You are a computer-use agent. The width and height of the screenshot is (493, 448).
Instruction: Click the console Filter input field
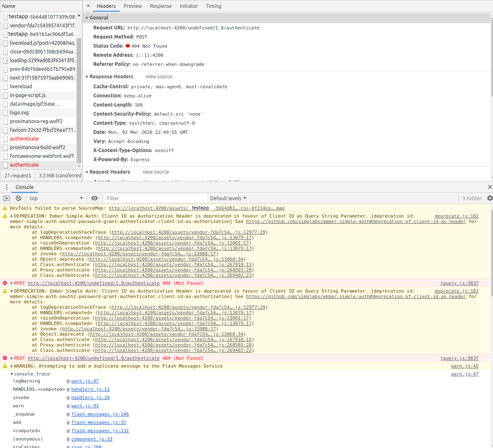155,198
